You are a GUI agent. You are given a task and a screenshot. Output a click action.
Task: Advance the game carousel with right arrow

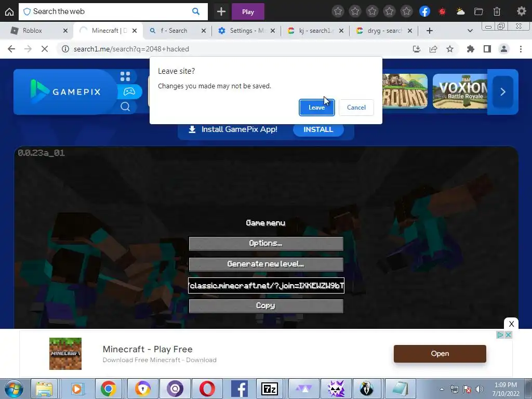503,91
